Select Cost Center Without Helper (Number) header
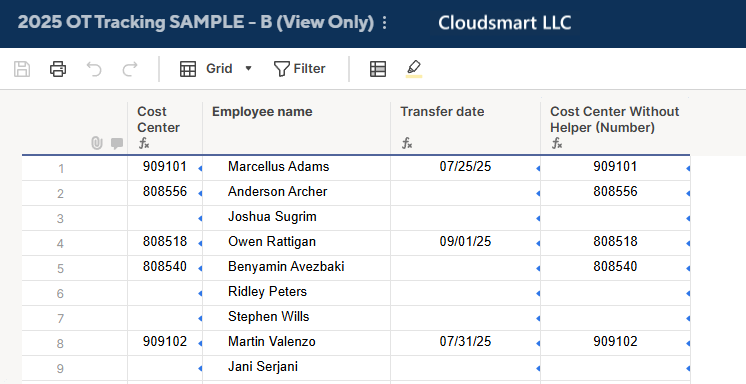Screen dimensions: 746x384 (x=615, y=128)
